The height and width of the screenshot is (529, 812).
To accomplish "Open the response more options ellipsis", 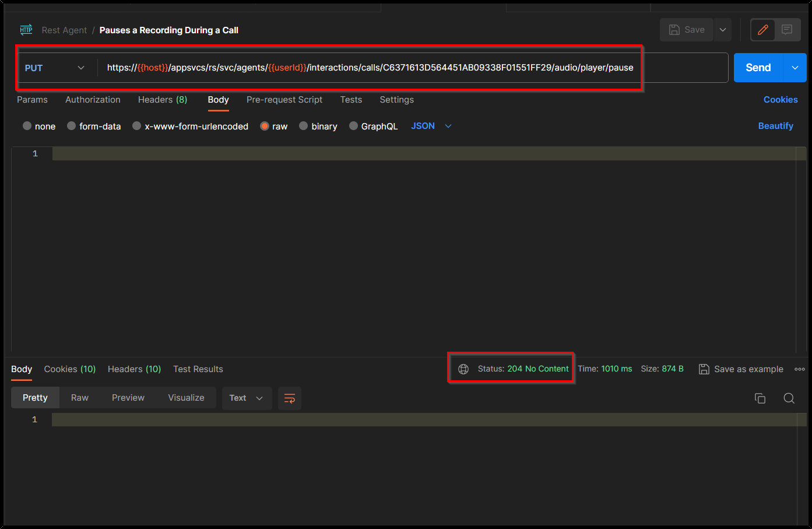I will coord(800,369).
